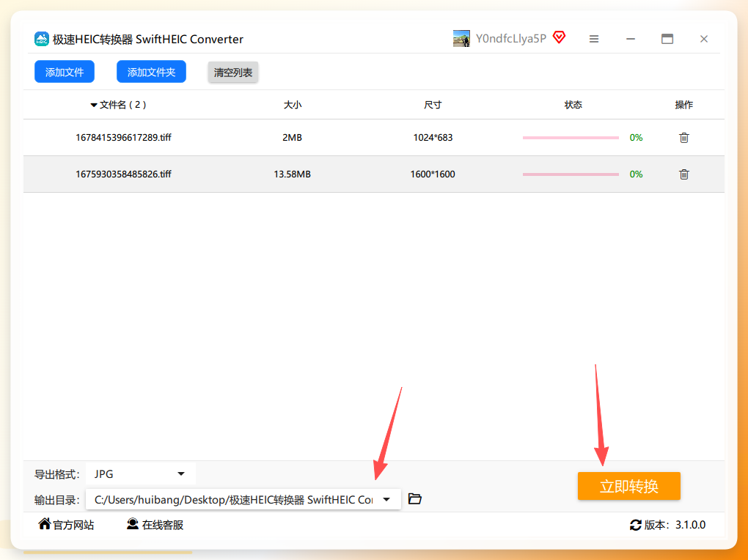The width and height of the screenshot is (748, 560).
Task: Remove 1675930358485826.tiff with trash icon
Action: point(683,174)
